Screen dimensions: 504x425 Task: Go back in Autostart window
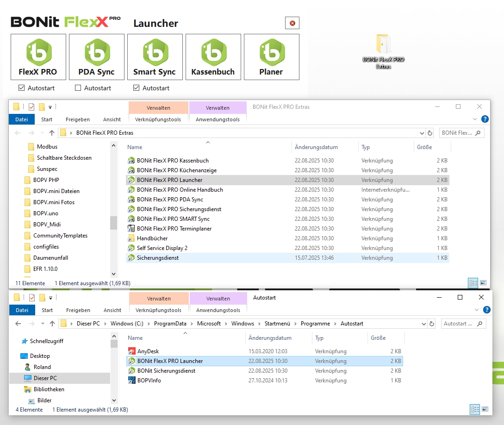coord(18,324)
